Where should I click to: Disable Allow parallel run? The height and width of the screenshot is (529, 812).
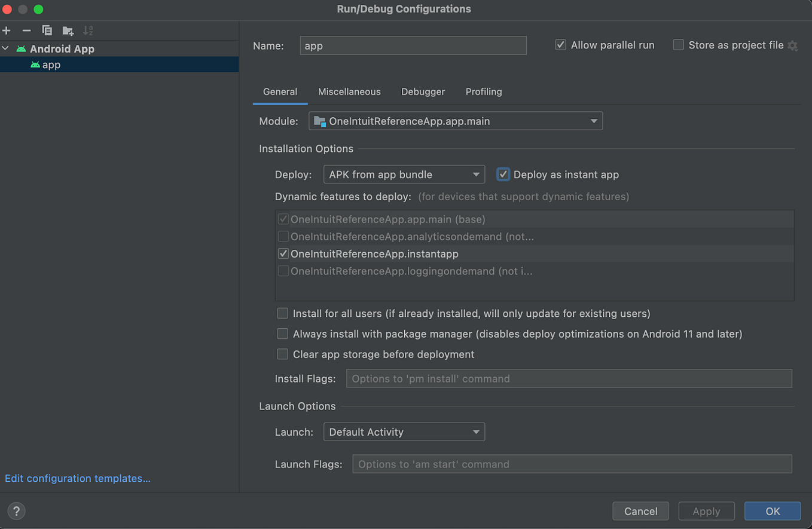(560, 44)
